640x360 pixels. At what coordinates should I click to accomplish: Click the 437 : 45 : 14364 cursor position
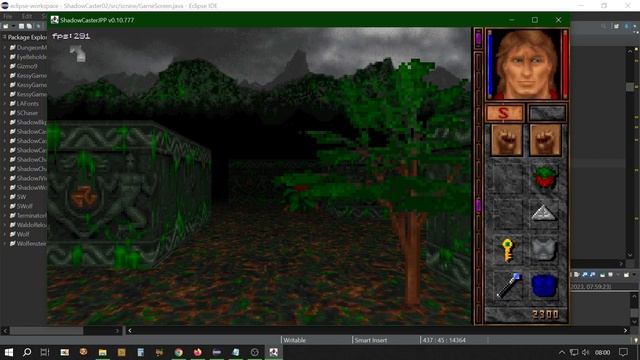[x=444, y=340]
